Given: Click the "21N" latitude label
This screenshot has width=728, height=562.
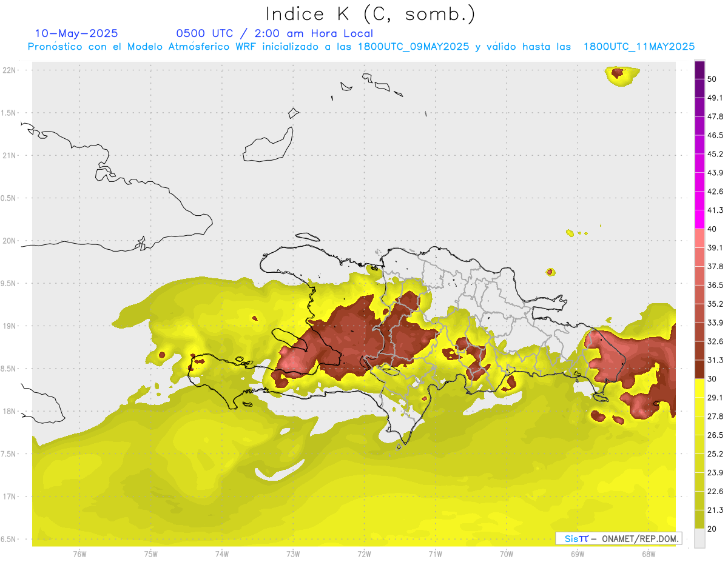Looking at the screenshot, I should (9, 155).
